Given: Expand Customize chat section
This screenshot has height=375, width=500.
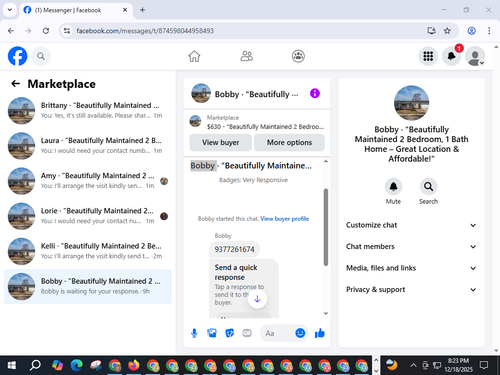Looking at the screenshot, I should point(411,225).
